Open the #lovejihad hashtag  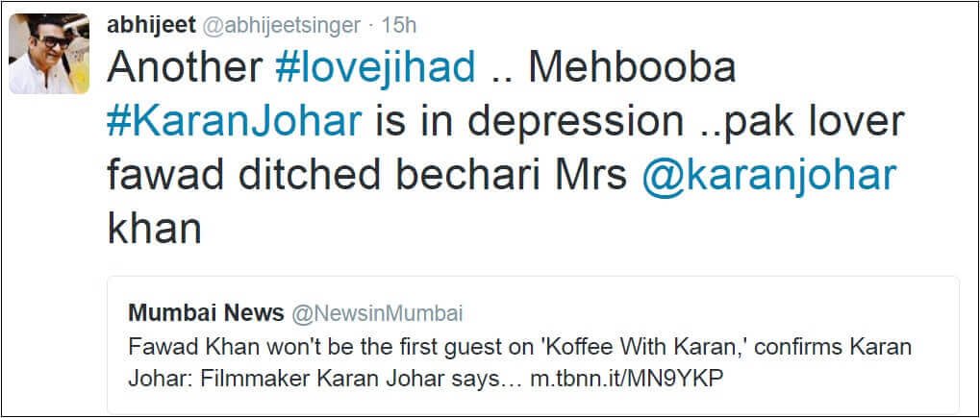pyautogui.click(x=376, y=68)
